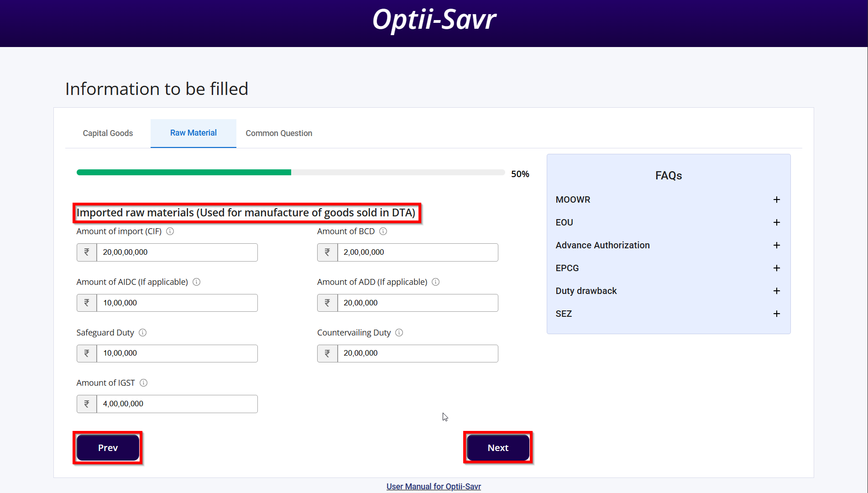
Task: Expand the MOOWR FAQ item
Action: coord(776,199)
